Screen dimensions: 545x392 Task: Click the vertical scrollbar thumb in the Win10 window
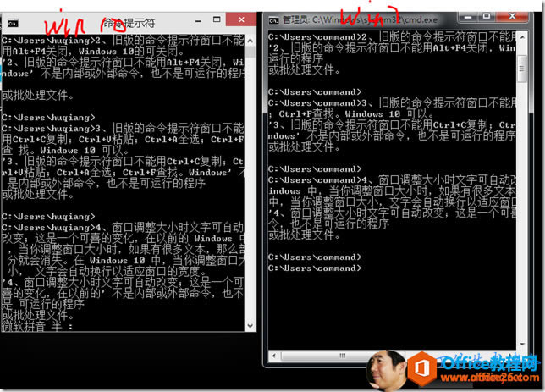point(250,52)
